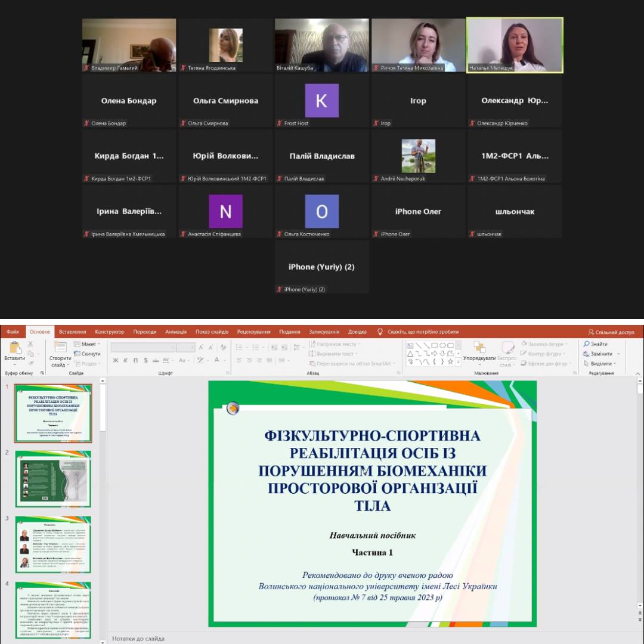Open the Макет layout dropdown

point(88,344)
